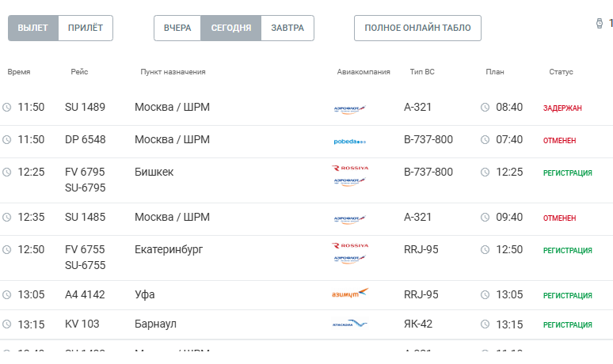Click the watch icon in the top right corner

coord(599,24)
